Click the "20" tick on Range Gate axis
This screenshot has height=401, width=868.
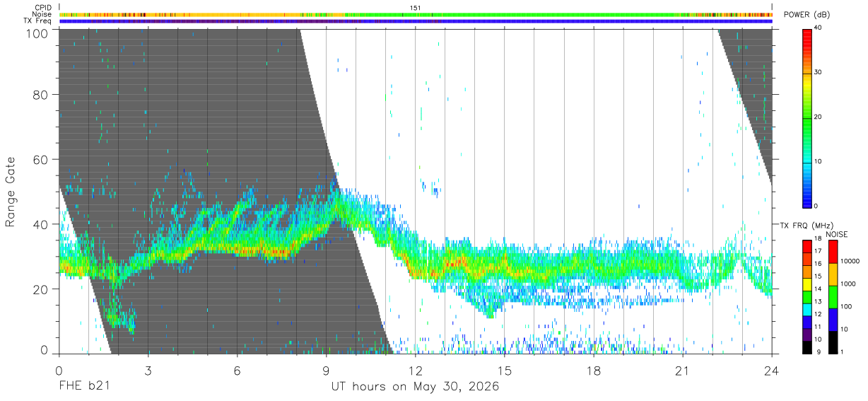pyautogui.click(x=41, y=289)
